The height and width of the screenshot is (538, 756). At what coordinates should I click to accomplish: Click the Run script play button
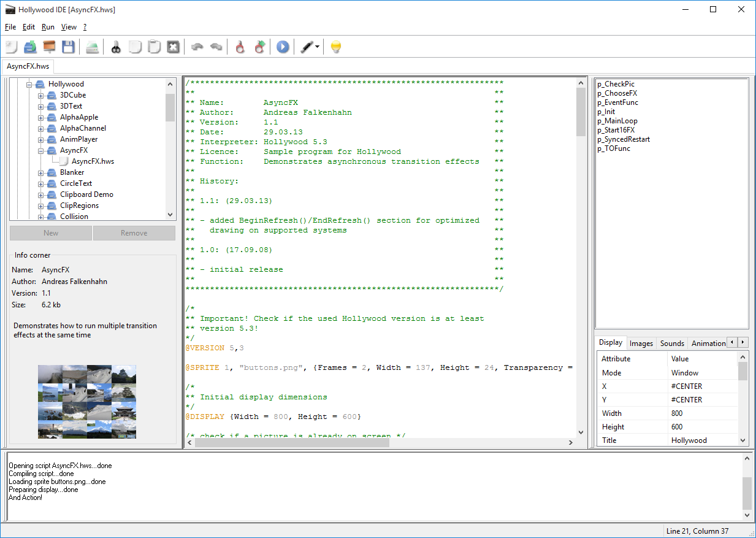tap(282, 47)
